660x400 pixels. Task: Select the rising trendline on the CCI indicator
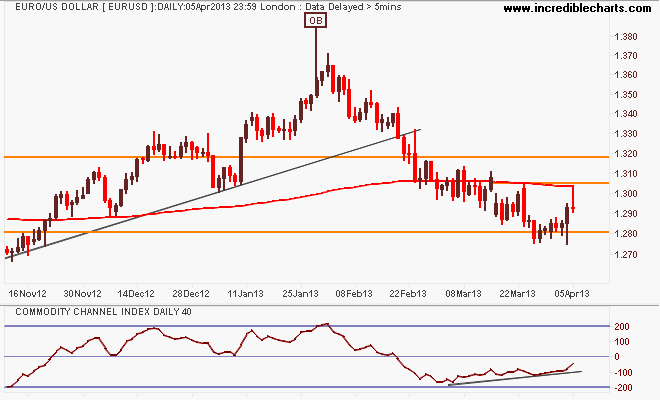pos(510,377)
